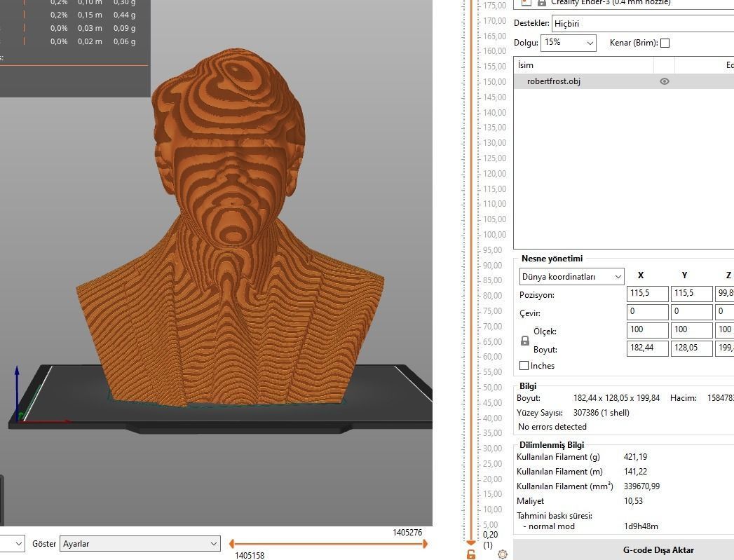The height and width of the screenshot is (560, 734).
Task: Click the right handle of horizontal move slider
Action: pyautogui.click(x=425, y=544)
